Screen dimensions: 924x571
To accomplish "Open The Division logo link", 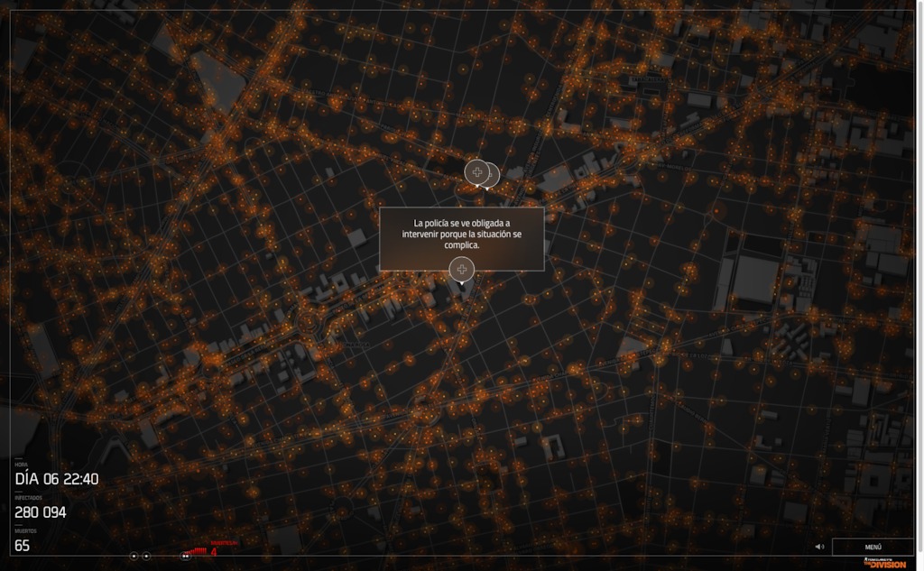I will click(884, 563).
